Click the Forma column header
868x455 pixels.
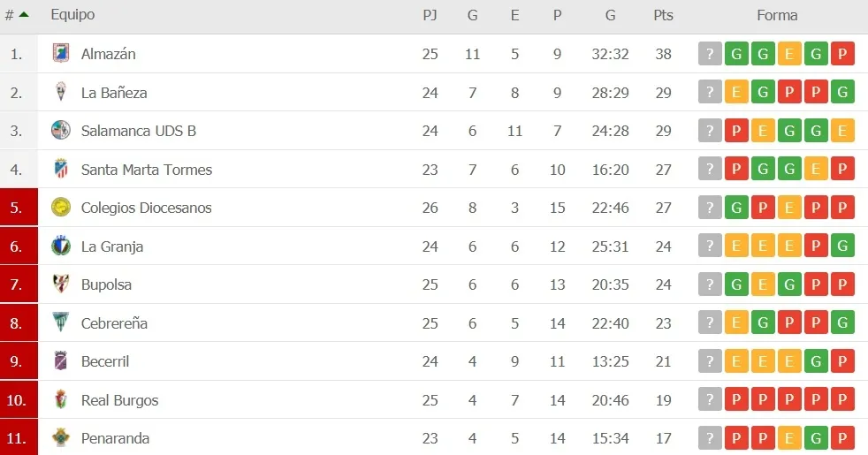pos(777,15)
